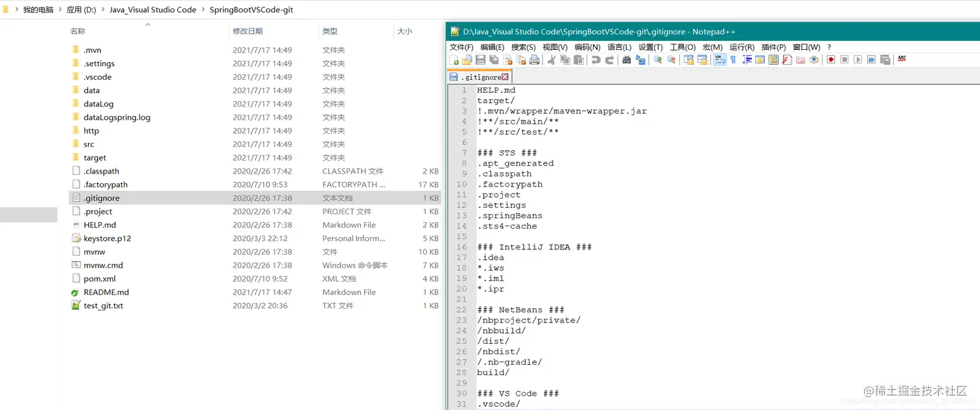Click the Open file folder icon in Notepad++
This screenshot has height=410, width=980.
click(467, 60)
